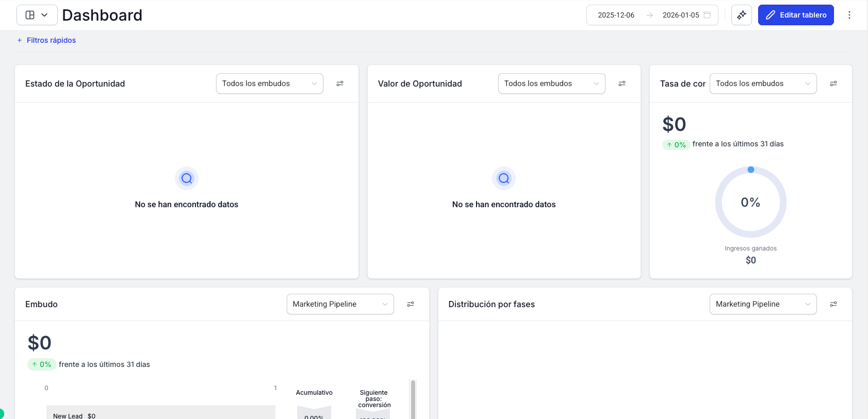Click the Embudo widget vertical scrollbar
868x419 pixels.
(x=413, y=399)
